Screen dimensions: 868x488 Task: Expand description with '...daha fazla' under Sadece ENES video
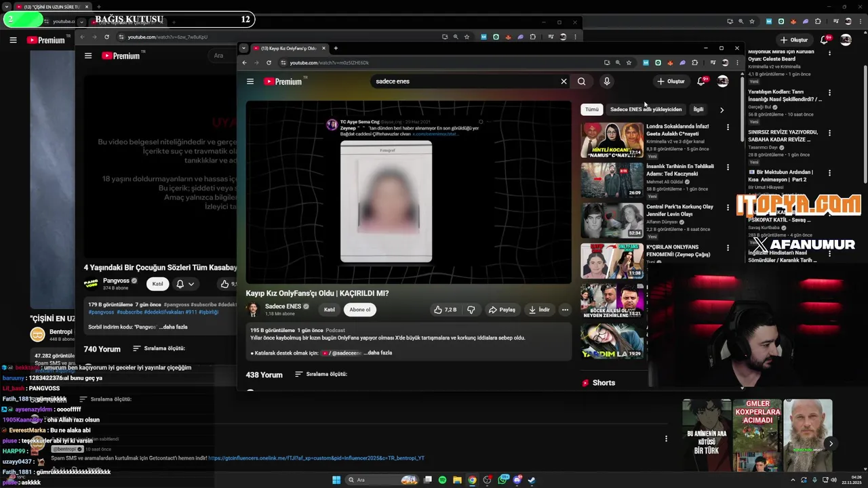coord(378,353)
